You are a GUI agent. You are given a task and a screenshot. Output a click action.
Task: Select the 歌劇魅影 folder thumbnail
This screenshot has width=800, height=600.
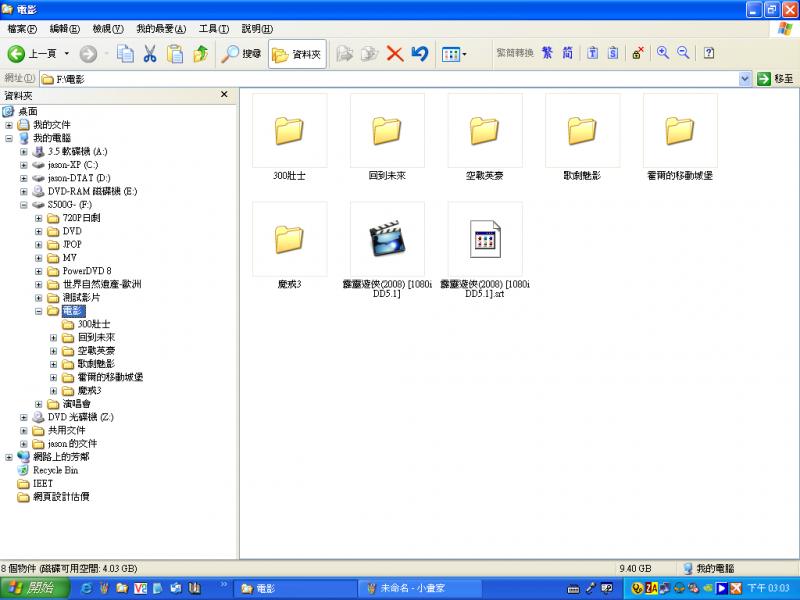point(582,131)
